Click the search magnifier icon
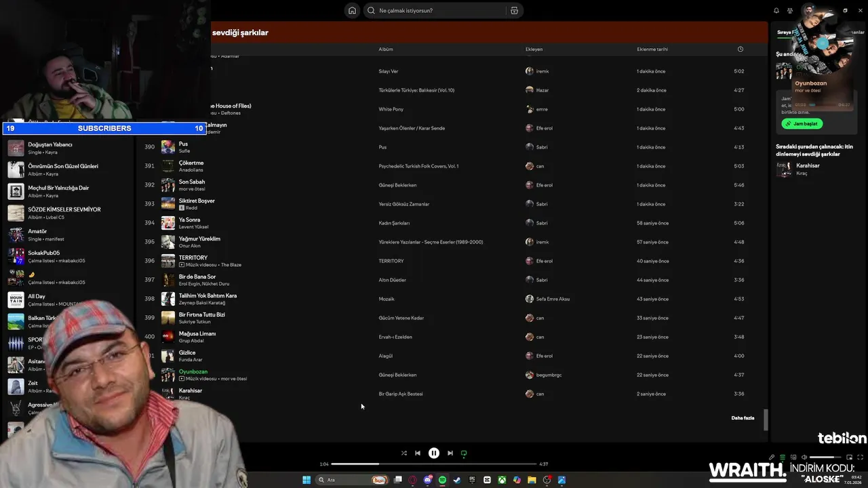 point(371,10)
